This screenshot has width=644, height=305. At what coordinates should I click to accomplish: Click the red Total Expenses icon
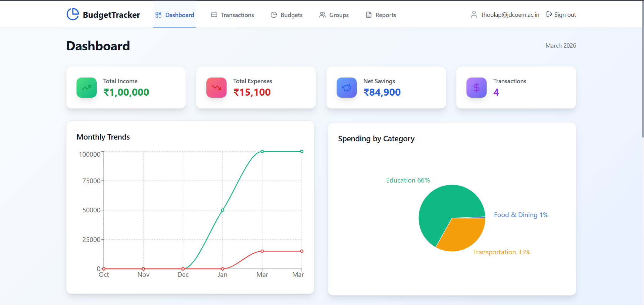[216, 87]
